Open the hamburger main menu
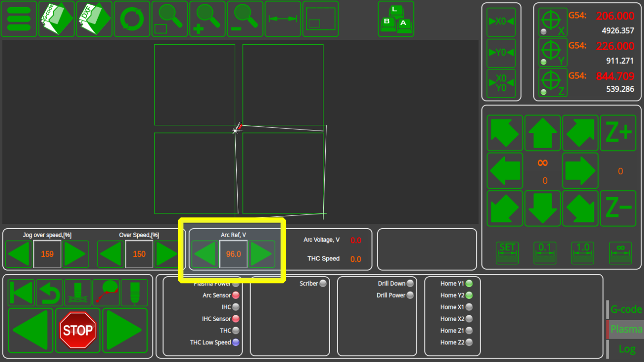This screenshot has width=644, height=362. 19,19
